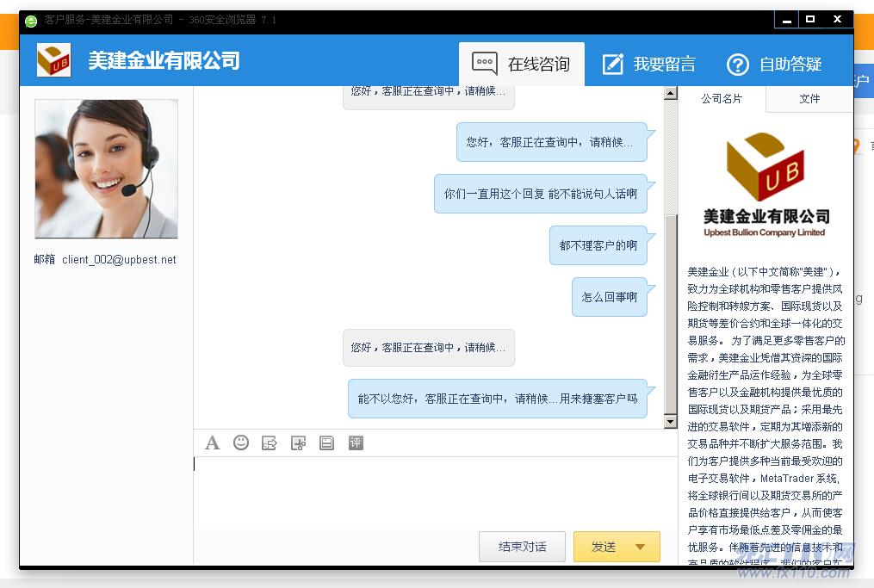874x588 pixels.
Task: Click the green 360 browser icon
Action: 31,22
